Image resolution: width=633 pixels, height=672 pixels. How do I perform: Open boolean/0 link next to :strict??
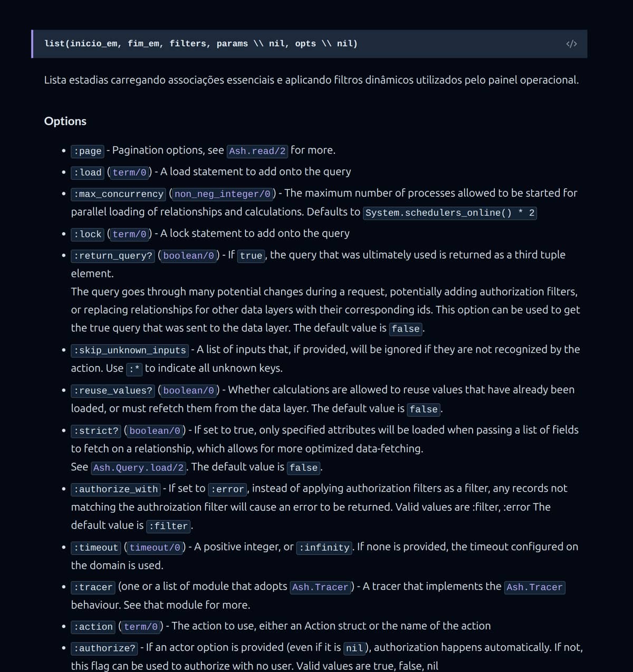(x=155, y=431)
